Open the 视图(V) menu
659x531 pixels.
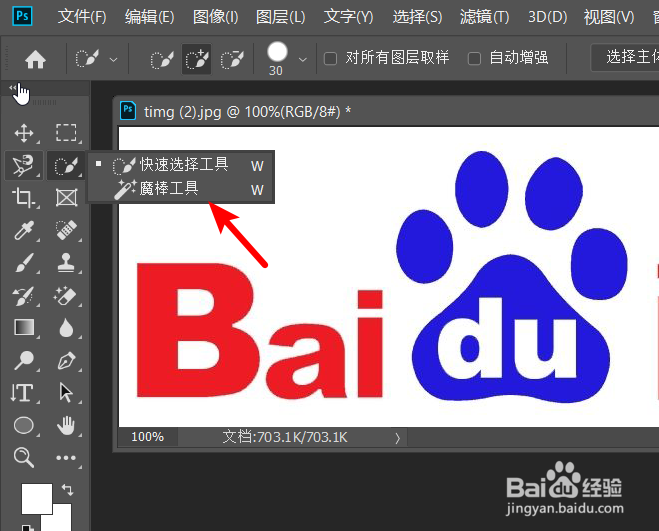pos(609,17)
